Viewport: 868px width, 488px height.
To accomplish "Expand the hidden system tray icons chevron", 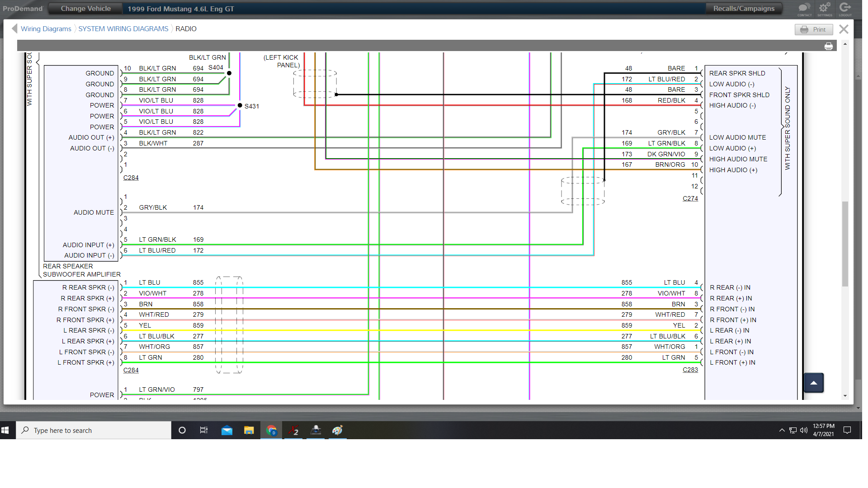I will click(x=782, y=431).
